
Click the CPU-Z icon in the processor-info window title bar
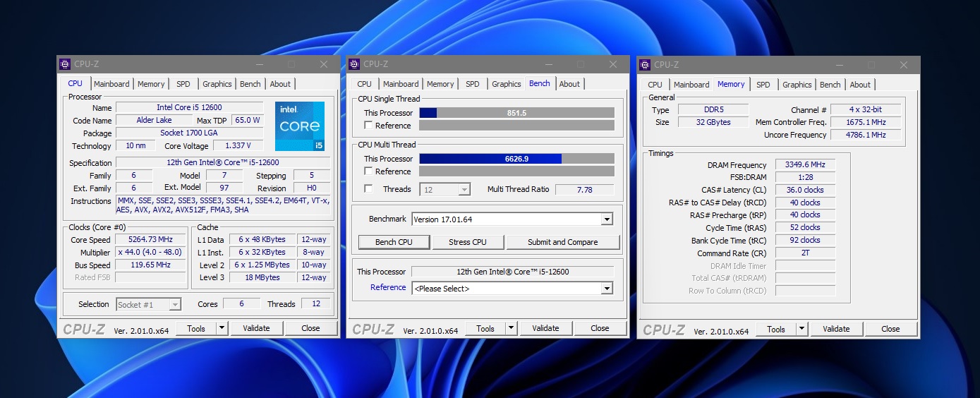tap(65, 64)
